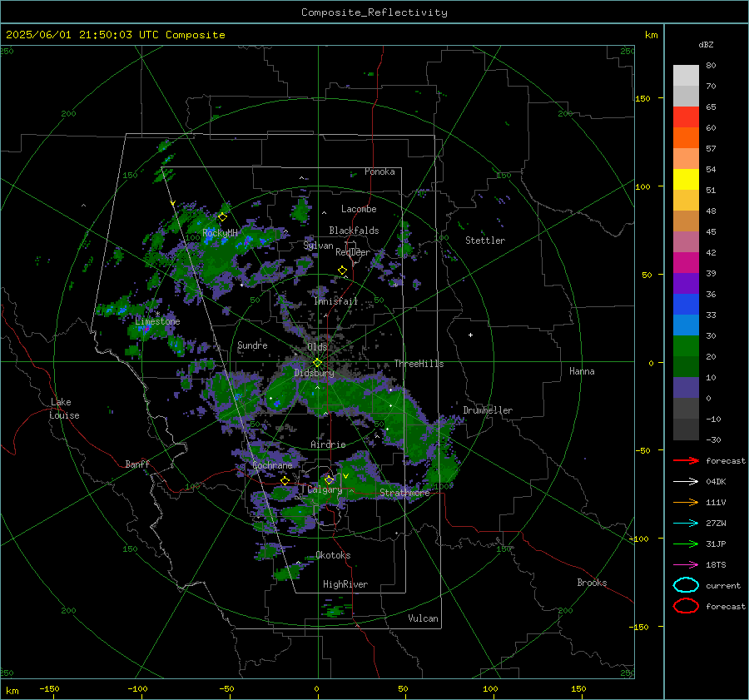Click the dBZ legend heading

pos(706,45)
